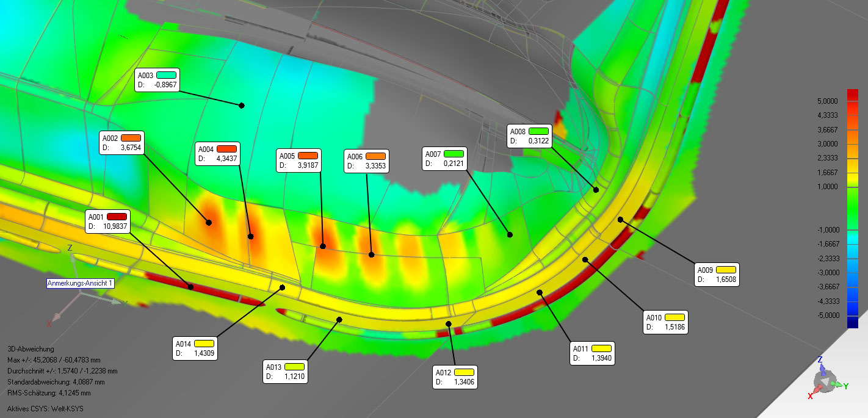Select the Anmerkungs-Ansicht 1 view label
This screenshot has width=868, height=418.
click(x=81, y=283)
